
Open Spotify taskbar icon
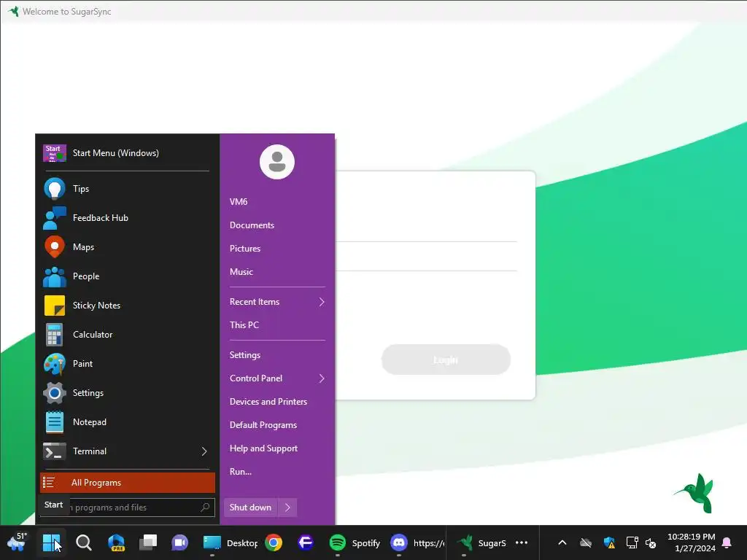337,542
